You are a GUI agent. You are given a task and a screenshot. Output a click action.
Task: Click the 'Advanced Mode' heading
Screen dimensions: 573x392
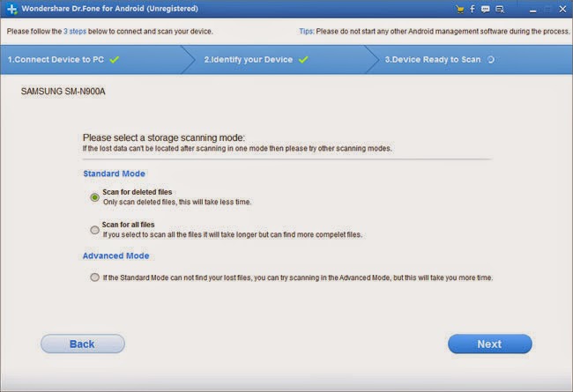pos(115,255)
